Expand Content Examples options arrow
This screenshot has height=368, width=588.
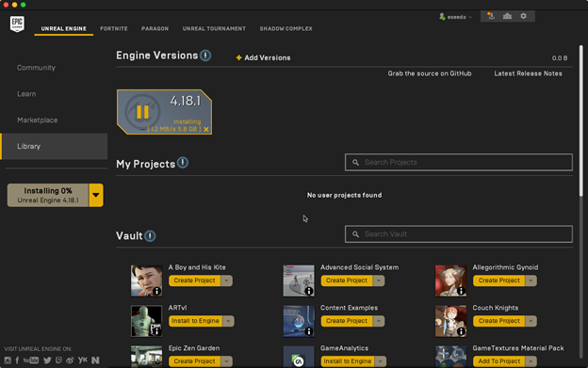coord(379,321)
